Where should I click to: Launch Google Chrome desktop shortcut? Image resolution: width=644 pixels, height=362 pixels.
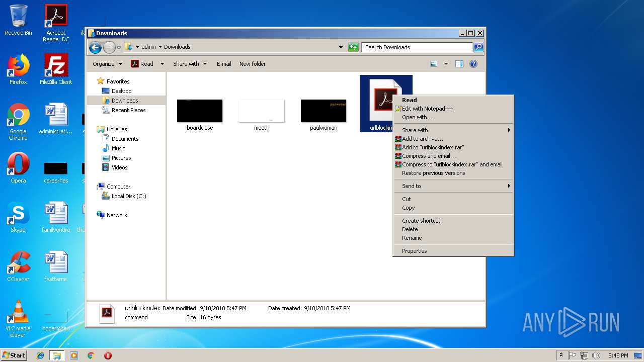tap(18, 122)
